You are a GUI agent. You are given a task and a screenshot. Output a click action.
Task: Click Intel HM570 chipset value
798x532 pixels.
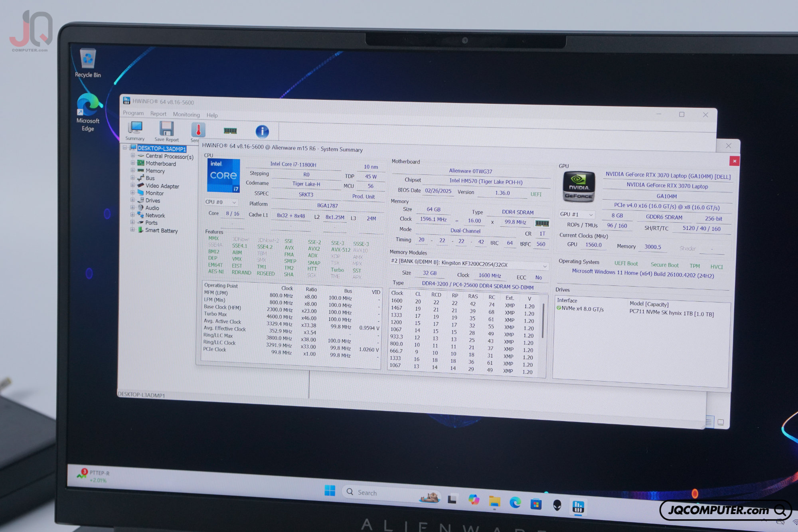click(486, 182)
